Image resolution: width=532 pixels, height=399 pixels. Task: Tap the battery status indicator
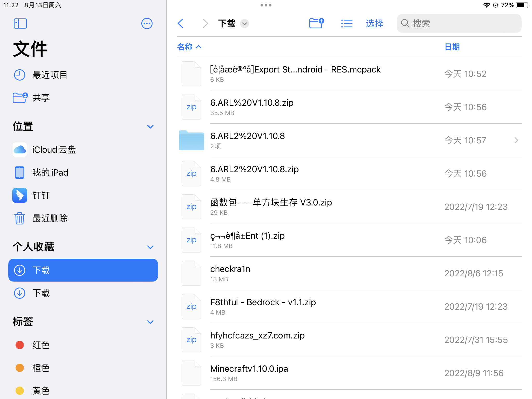tap(522, 5)
